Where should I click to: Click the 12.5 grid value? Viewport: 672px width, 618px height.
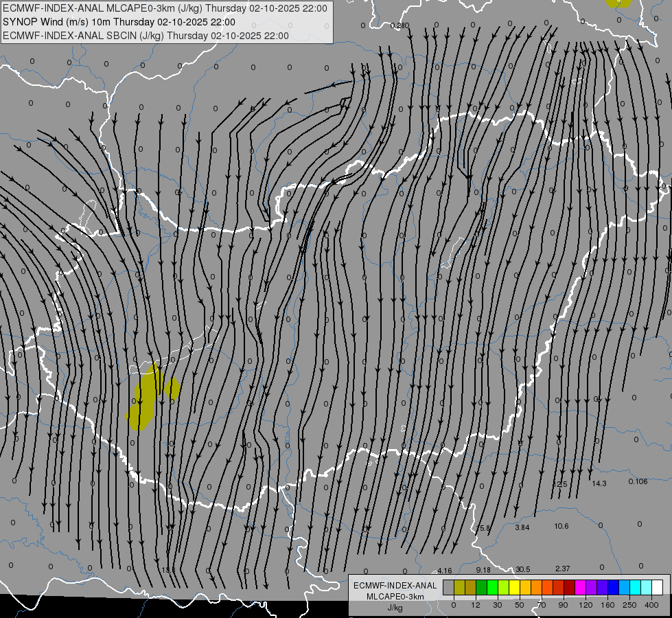click(x=559, y=484)
